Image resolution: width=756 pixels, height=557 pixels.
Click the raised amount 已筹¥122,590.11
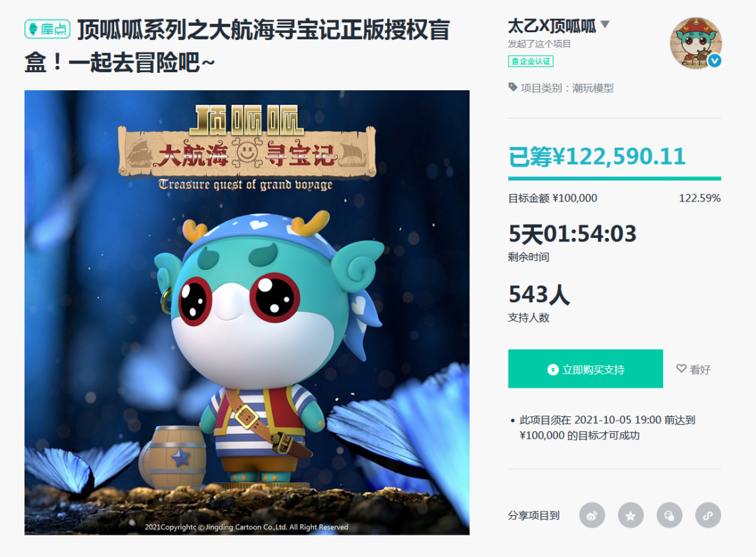597,157
